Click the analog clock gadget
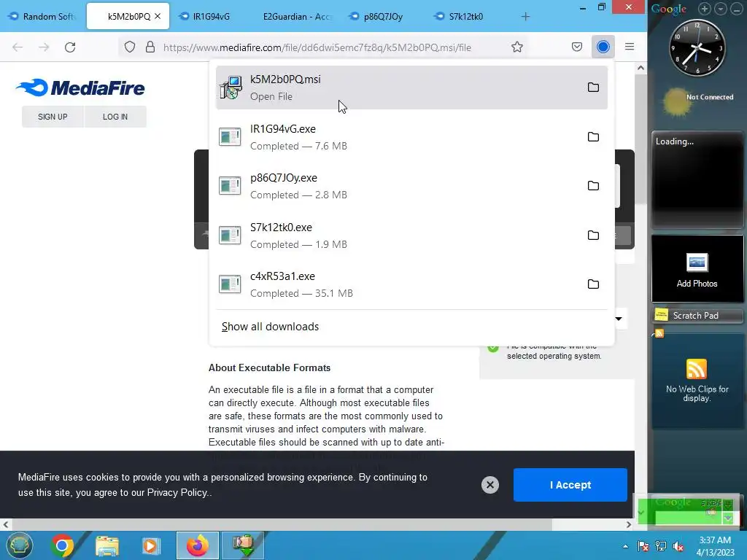The height and width of the screenshot is (560, 747). (x=697, y=47)
